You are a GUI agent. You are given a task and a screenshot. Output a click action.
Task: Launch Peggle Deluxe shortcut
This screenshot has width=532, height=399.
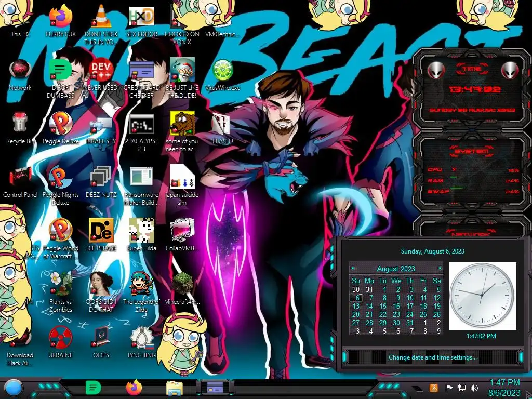(60, 127)
